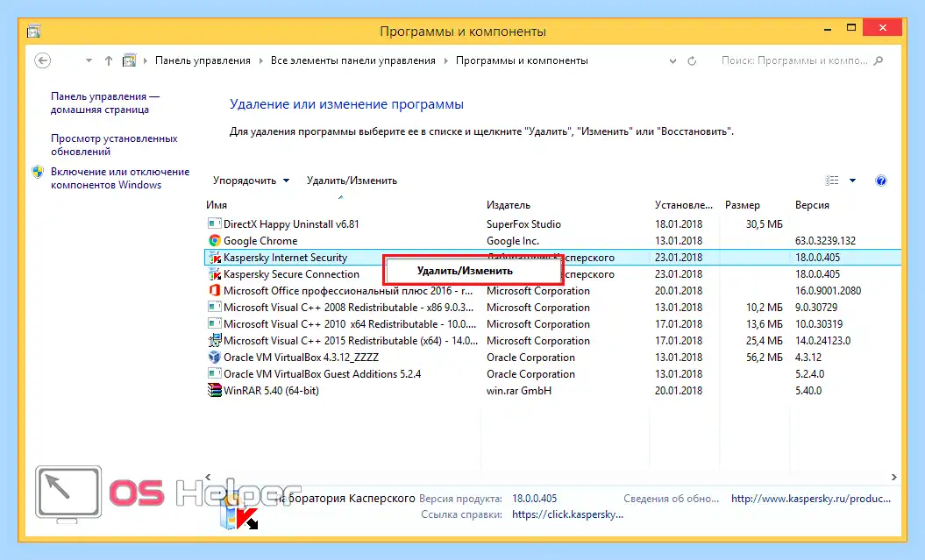Viewport: 925px width, 560px height.
Task: Click version "16.0.9001.2080" cell
Action: tap(829, 291)
